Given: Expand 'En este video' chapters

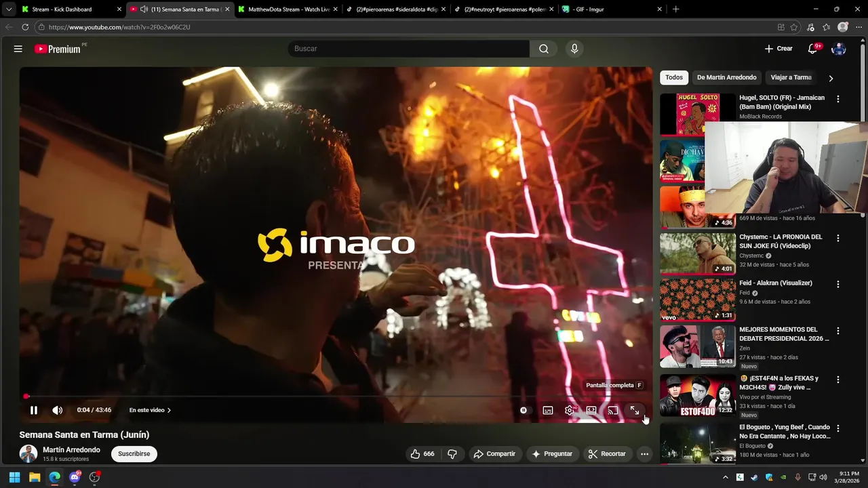Looking at the screenshot, I should click(150, 410).
